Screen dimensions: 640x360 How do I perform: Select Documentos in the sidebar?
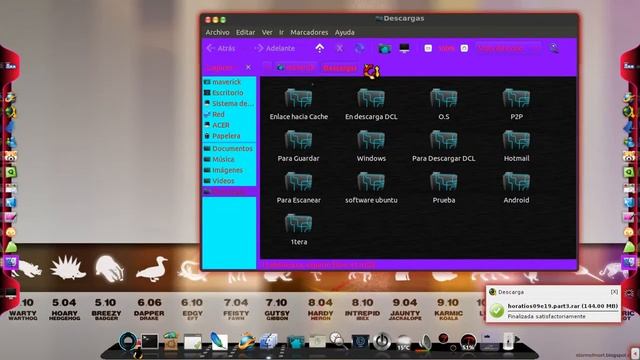tap(229, 149)
